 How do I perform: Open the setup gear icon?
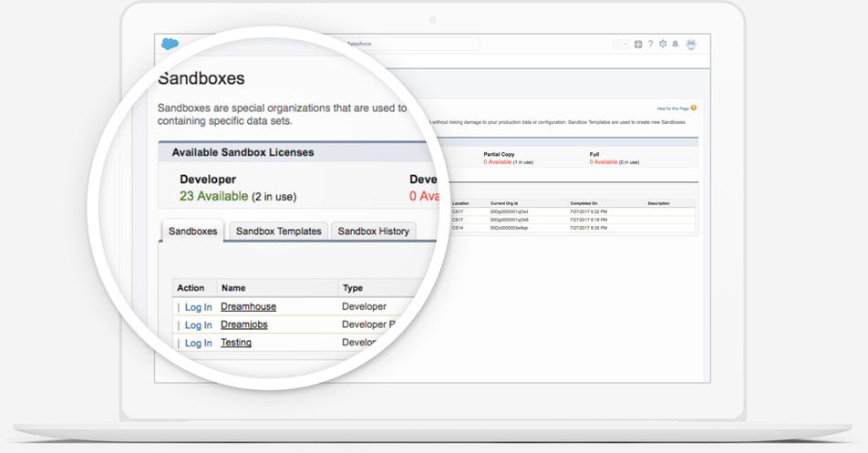663,44
